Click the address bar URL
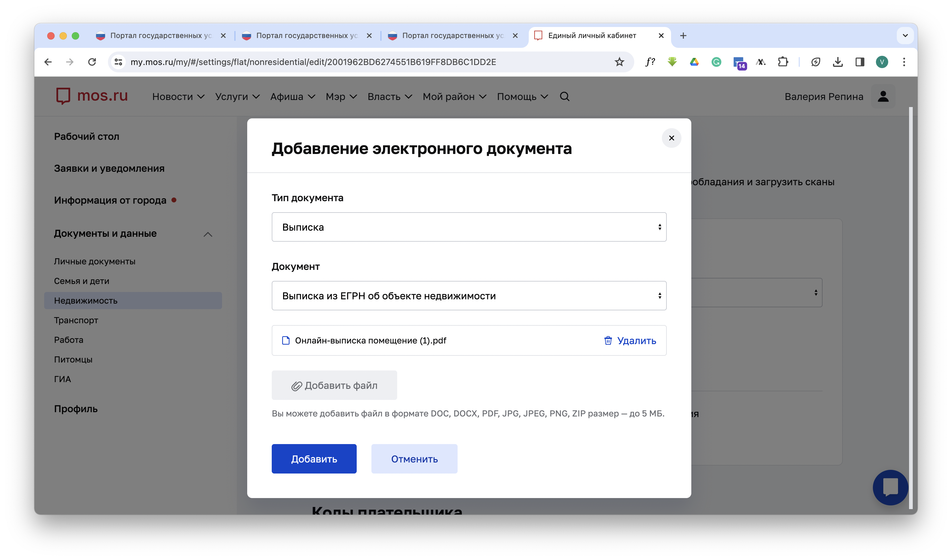The image size is (952, 560). [313, 62]
